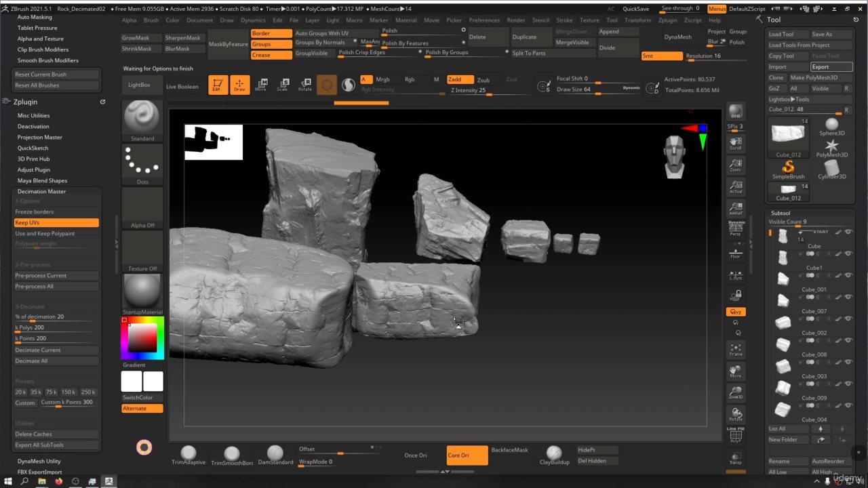
Task: Click the Export button in Tool panel
Action: (831, 66)
